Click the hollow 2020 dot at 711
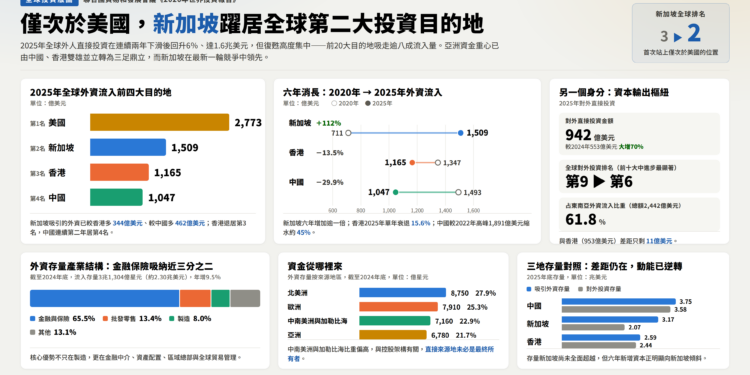 349,133
